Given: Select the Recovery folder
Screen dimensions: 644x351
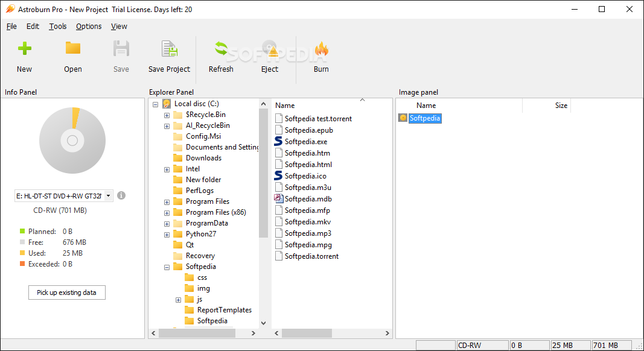Looking at the screenshot, I should [x=200, y=255].
